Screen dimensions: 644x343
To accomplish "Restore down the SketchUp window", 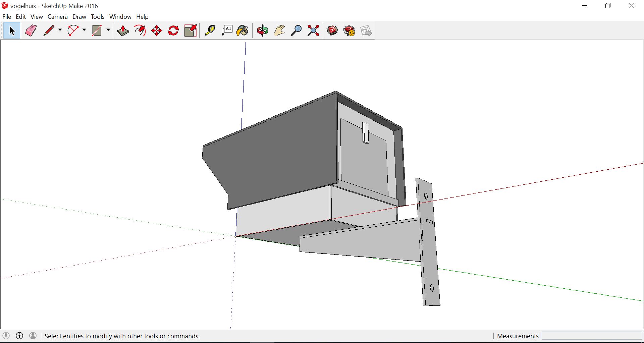I will coord(608,6).
